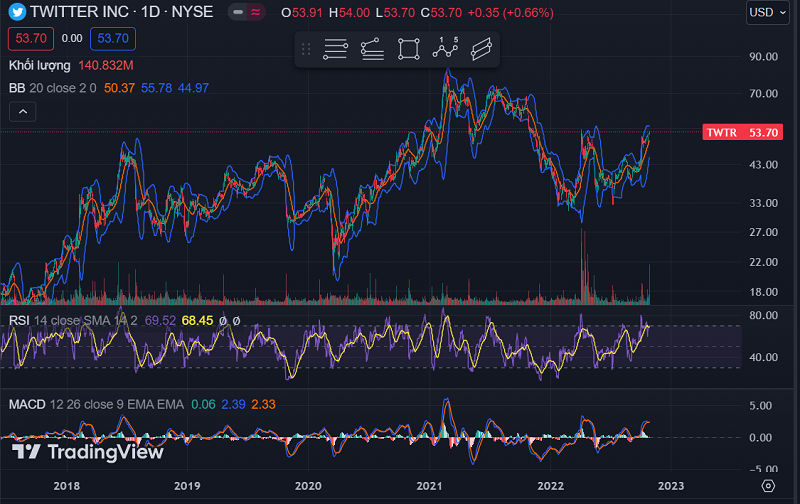800x504 pixels.
Task: Toggle the market status indicator pill
Action: (x=246, y=12)
